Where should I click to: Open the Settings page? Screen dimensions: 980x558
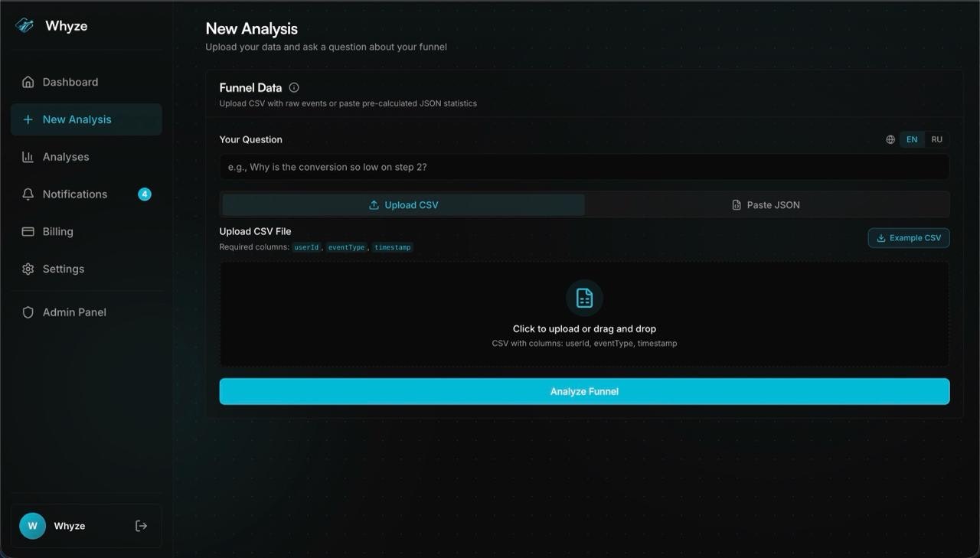(63, 269)
